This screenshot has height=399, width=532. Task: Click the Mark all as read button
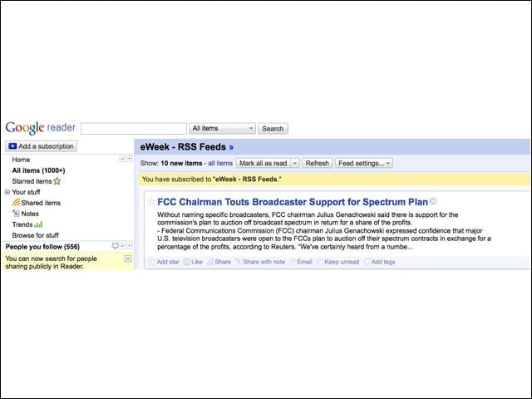pos(264,163)
